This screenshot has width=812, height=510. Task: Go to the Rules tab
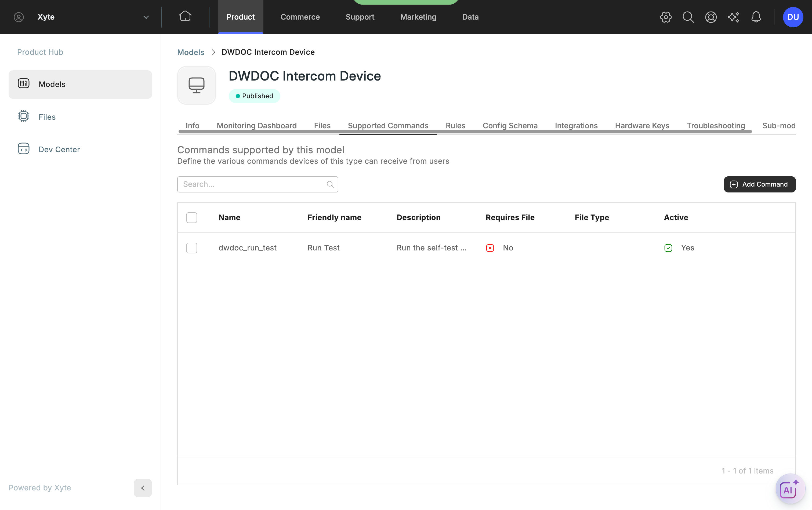(x=456, y=125)
